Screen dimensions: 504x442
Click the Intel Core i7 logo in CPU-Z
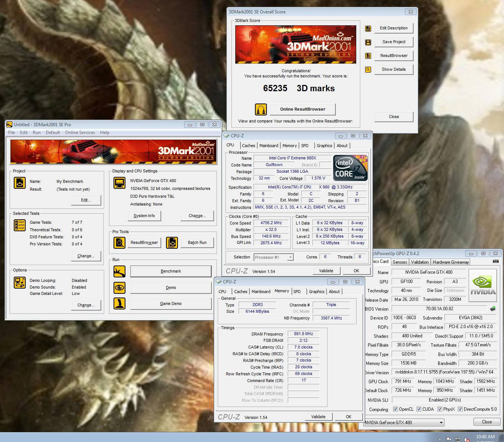coord(350,168)
